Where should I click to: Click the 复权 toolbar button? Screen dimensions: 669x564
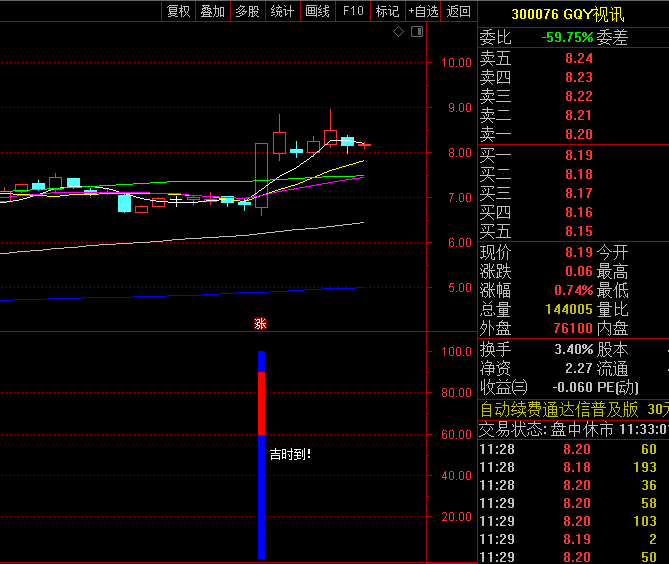point(178,11)
